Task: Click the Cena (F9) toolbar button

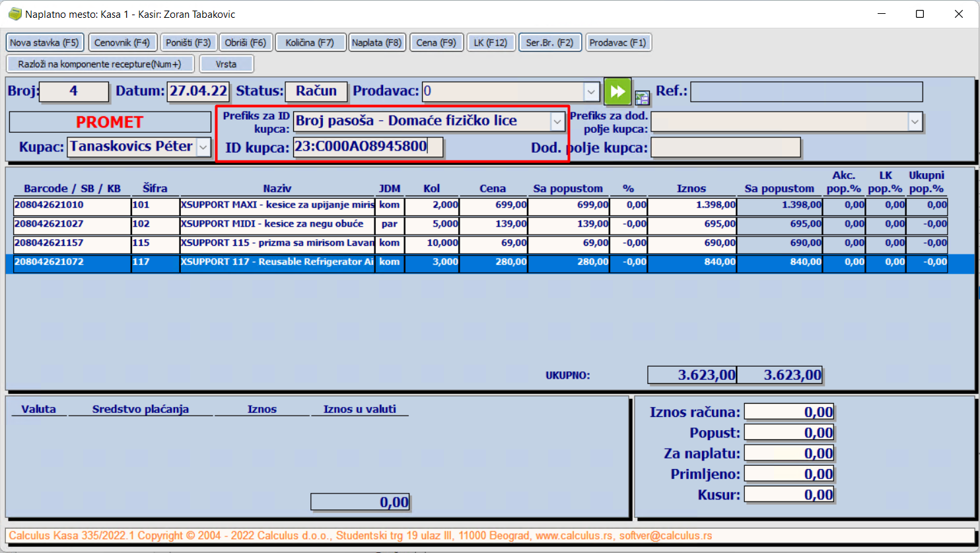Action: 437,42
